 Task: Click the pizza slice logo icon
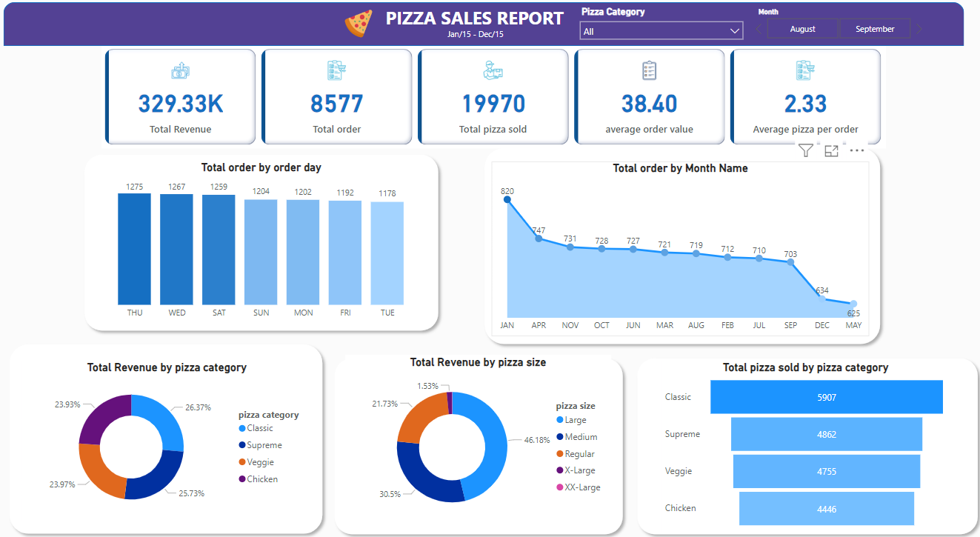(x=359, y=24)
